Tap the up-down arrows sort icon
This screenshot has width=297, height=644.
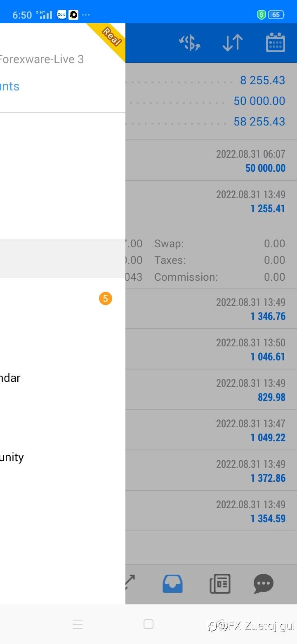(233, 43)
